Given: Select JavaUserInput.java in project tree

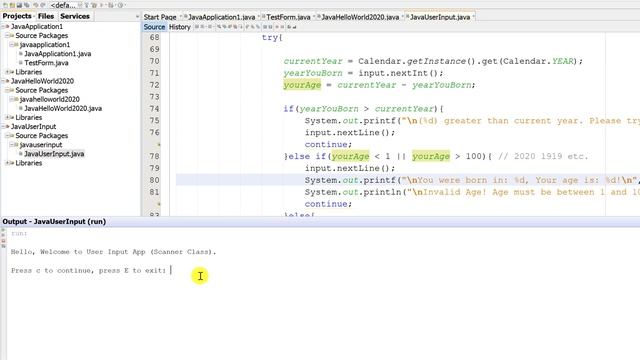Looking at the screenshot, I should [54, 154].
